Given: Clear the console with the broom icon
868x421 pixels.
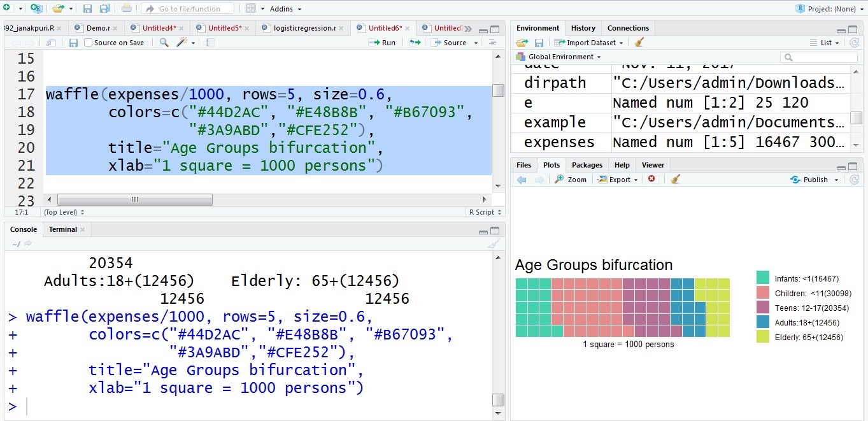Looking at the screenshot, I should click(x=493, y=244).
